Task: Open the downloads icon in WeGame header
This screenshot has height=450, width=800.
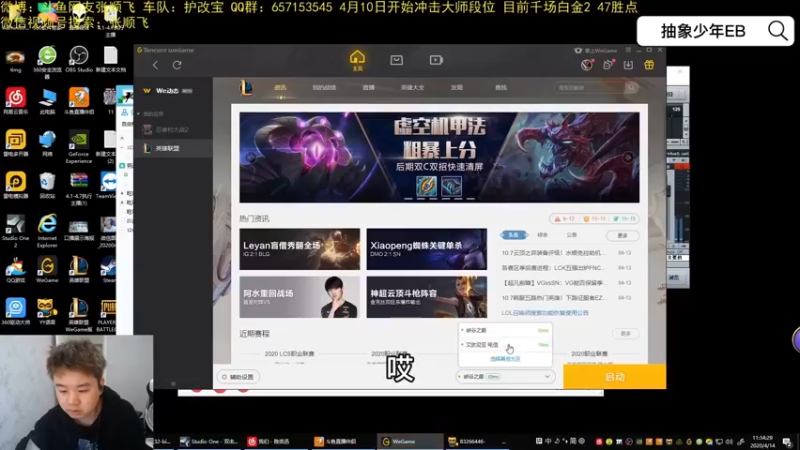Action: pos(628,65)
